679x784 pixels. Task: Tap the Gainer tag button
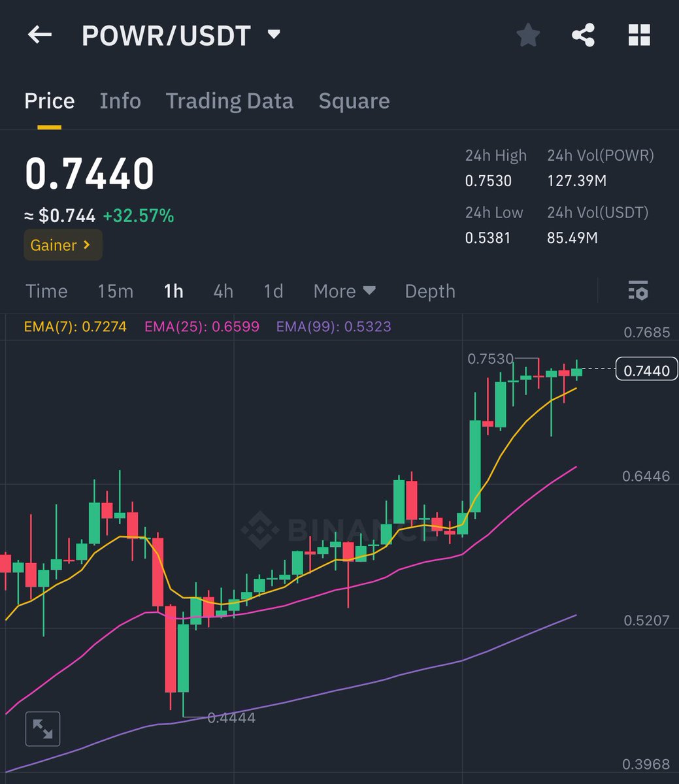(63, 245)
